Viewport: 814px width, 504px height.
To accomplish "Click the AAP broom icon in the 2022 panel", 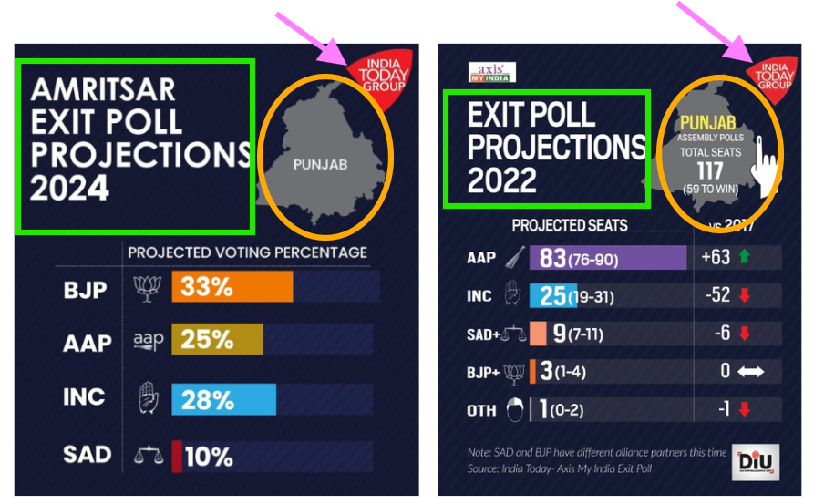I will [x=516, y=258].
